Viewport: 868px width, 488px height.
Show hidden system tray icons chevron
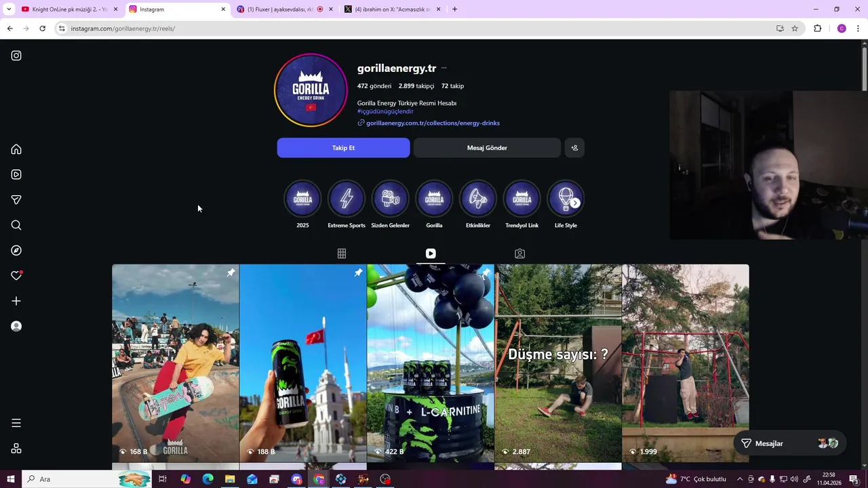click(740, 479)
